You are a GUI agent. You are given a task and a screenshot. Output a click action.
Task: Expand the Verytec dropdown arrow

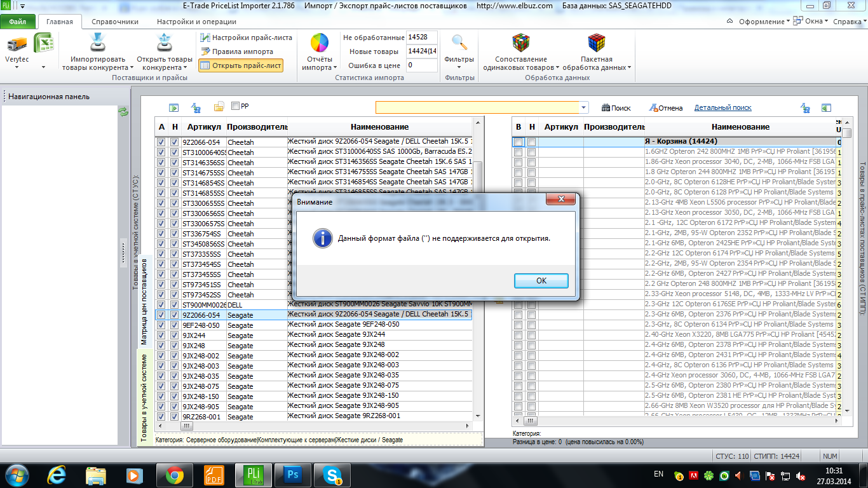17,67
